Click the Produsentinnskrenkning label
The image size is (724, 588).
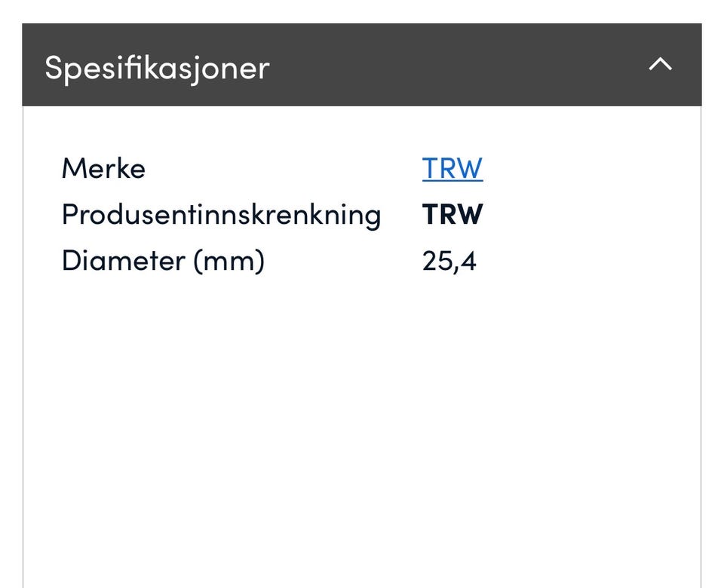pyautogui.click(x=221, y=215)
